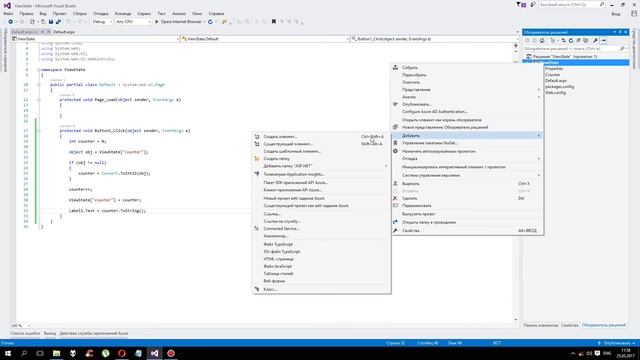Click the Visual Studio logo icon
Image resolution: width=640 pixels, height=360 pixels.
click(x=7, y=5)
